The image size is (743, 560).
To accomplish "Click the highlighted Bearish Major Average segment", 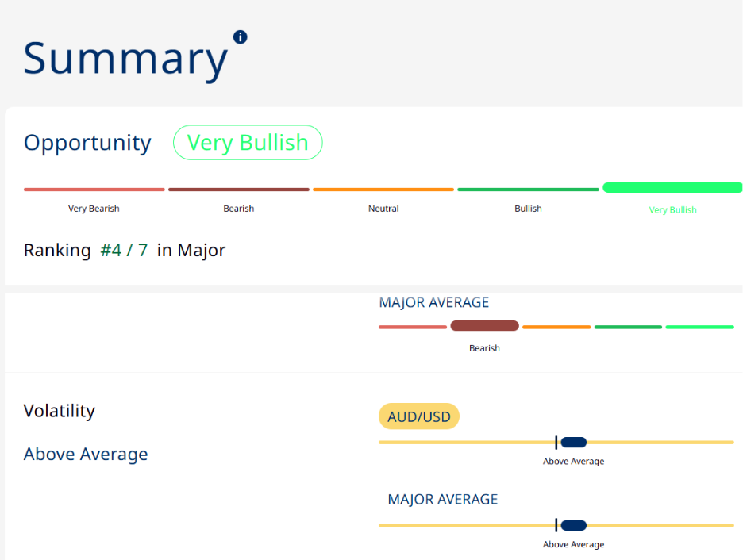I will click(x=484, y=326).
